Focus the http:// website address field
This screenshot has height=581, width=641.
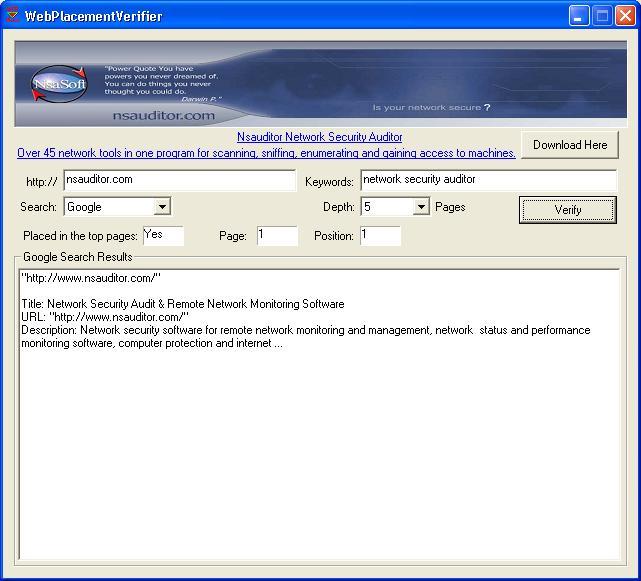click(x=179, y=180)
